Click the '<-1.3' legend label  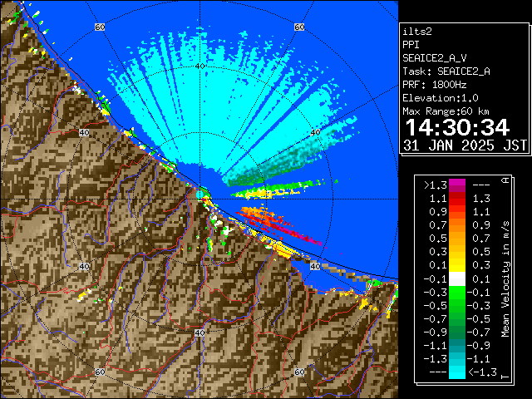tap(482, 372)
